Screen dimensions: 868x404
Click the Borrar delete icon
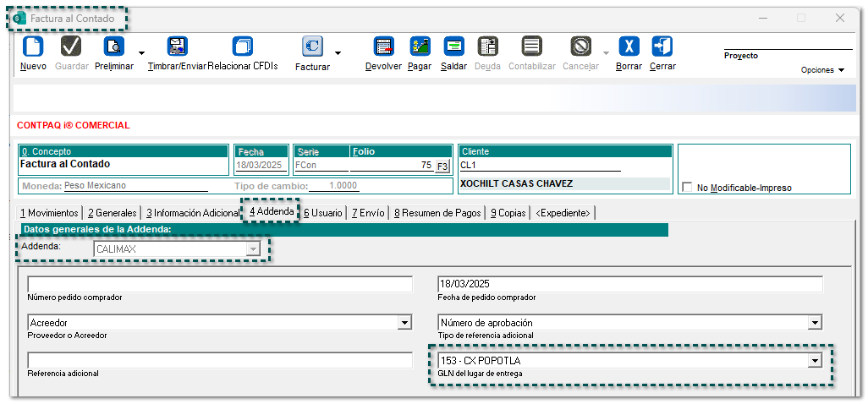pos(628,47)
